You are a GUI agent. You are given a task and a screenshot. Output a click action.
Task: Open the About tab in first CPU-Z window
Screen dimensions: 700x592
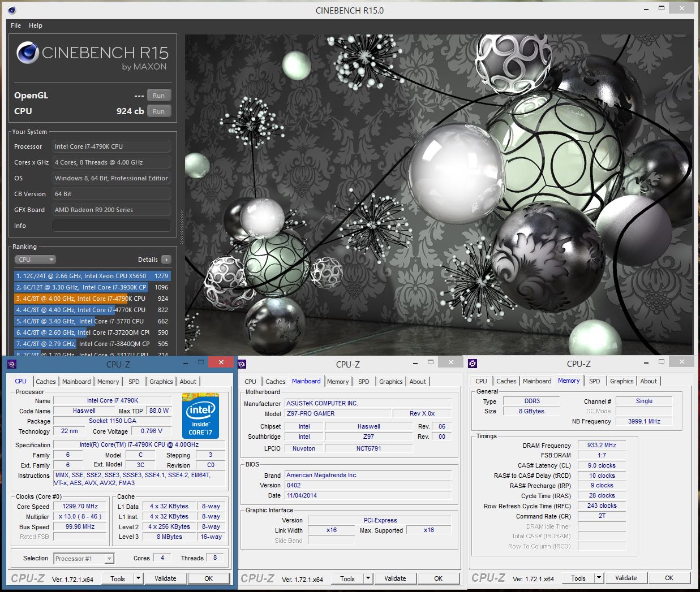188,382
